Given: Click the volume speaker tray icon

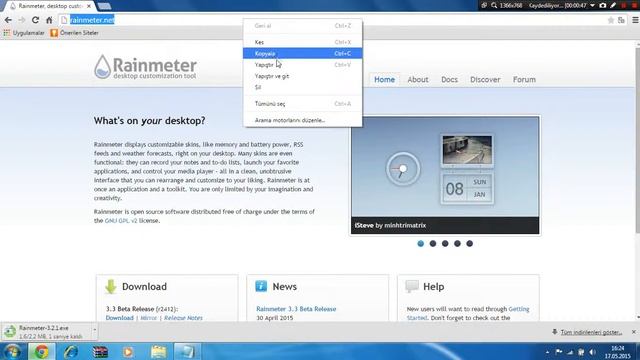Looking at the screenshot, I should point(593,352).
